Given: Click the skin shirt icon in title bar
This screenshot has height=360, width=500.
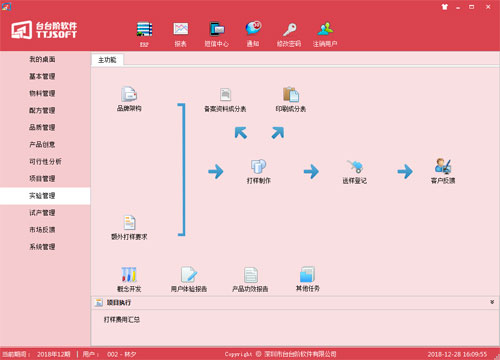Looking at the screenshot, I should [445, 7].
